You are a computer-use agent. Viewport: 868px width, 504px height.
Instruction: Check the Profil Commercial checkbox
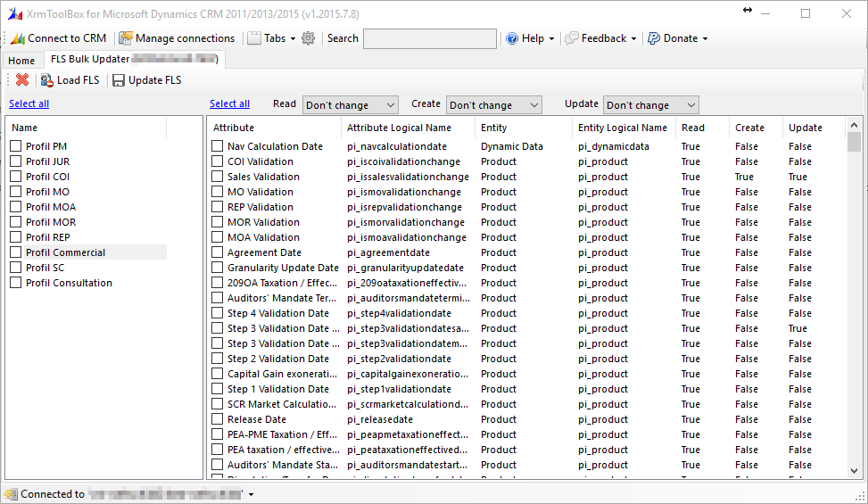click(15, 252)
